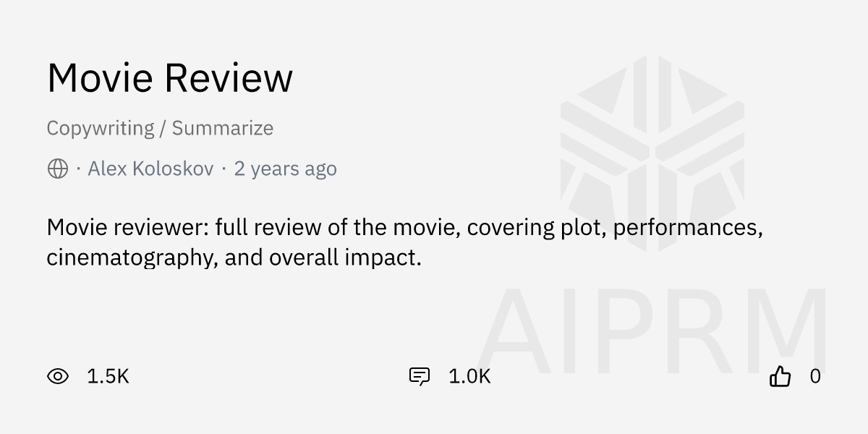The image size is (868, 434).
Task: Click the '2 years ago' timestamp
Action: click(x=285, y=169)
